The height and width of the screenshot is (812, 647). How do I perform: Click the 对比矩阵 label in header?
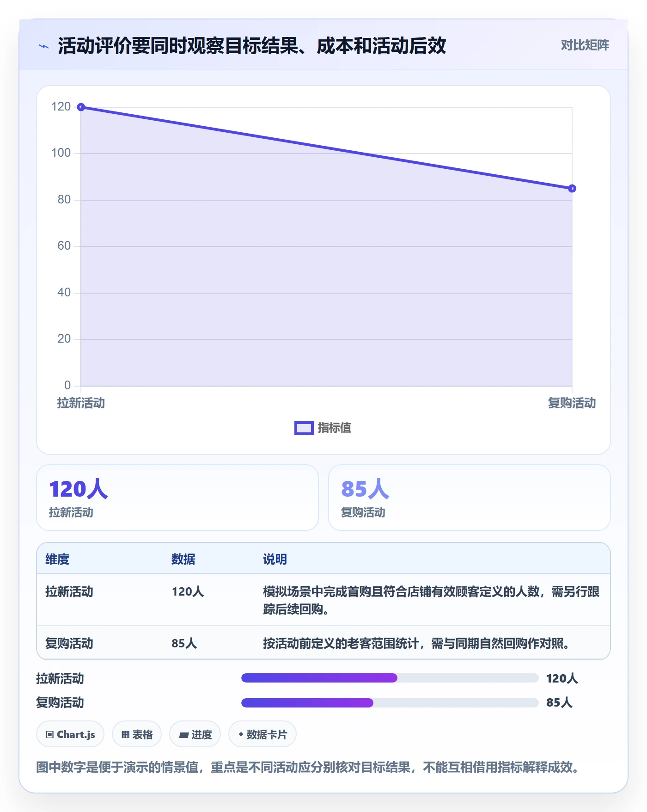click(585, 45)
